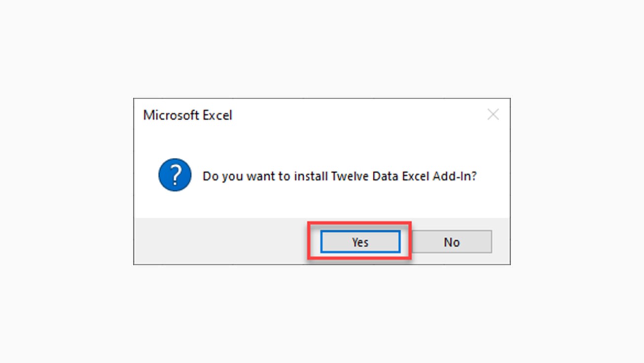644x363 pixels.
Task: Decline the Twelve Data add-in installation
Action: coord(452,242)
